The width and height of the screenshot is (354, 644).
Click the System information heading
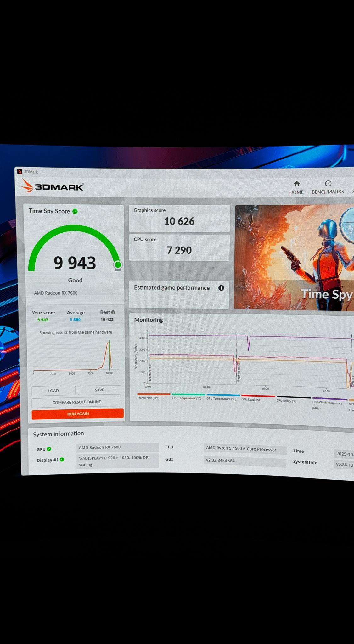tap(59, 434)
